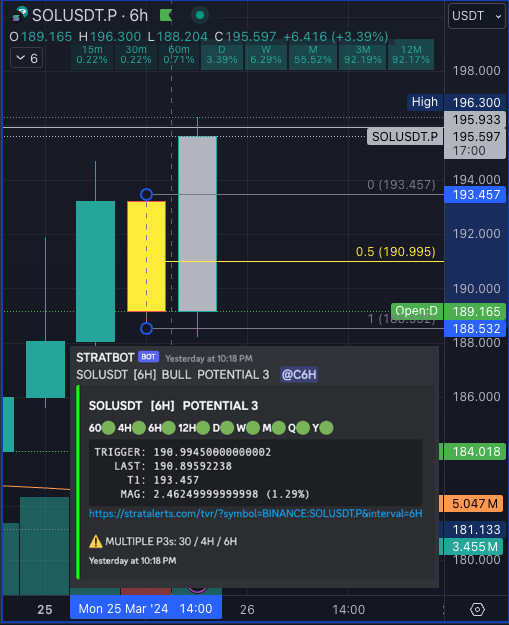This screenshot has width=509, height=625.
Task: Click the yellow warning triangle icon
Action: click(96, 541)
